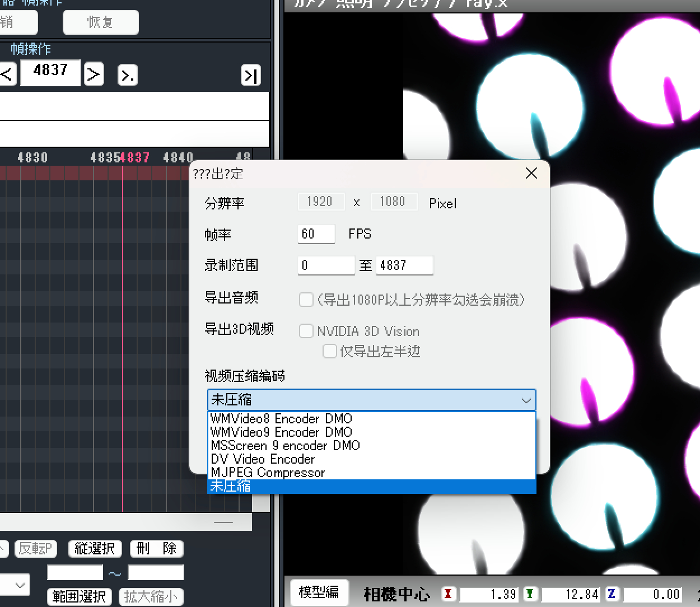
Task: Jump to the last frame button
Action: [x=250, y=75]
